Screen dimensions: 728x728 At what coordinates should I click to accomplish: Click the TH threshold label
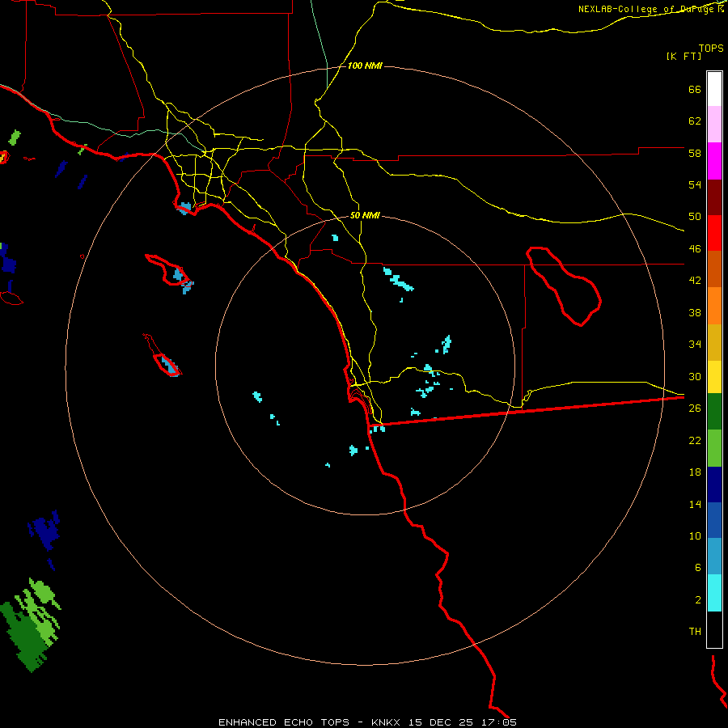point(695,632)
